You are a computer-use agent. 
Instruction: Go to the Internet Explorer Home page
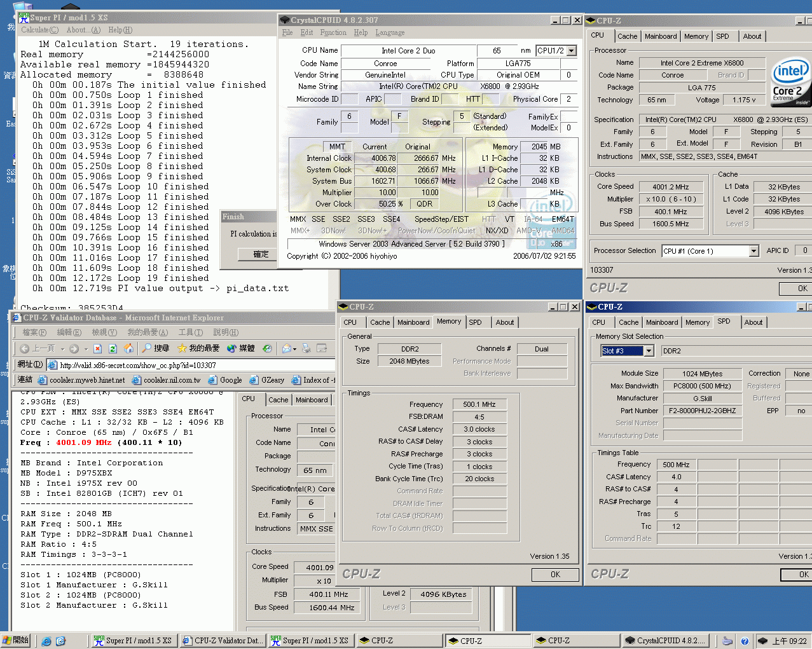[x=128, y=348]
